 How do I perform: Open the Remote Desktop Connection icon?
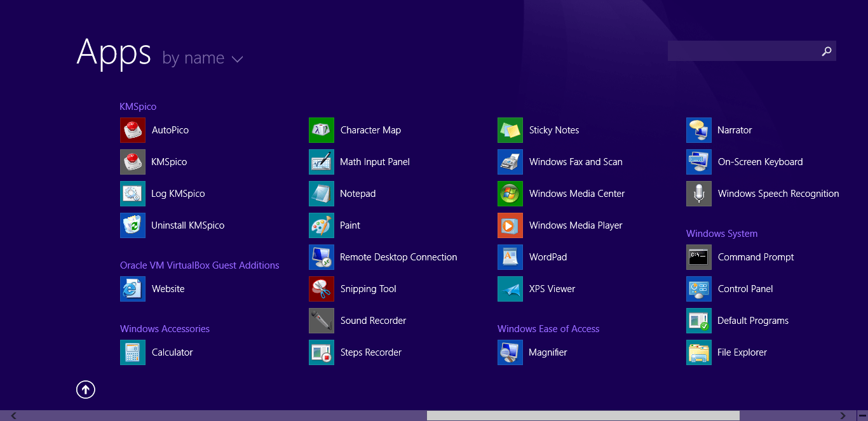[322, 257]
